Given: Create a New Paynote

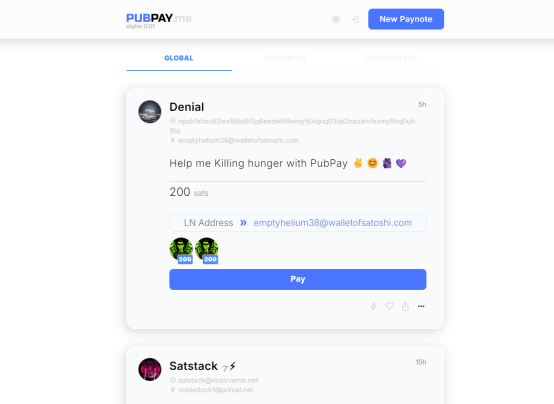Looking at the screenshot, I should pyautogui.click(x=406, y=19).
